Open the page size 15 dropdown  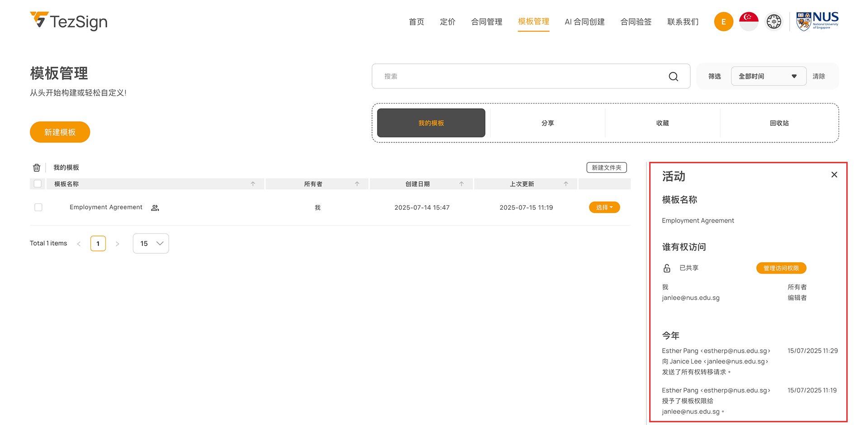click(151, 244)
